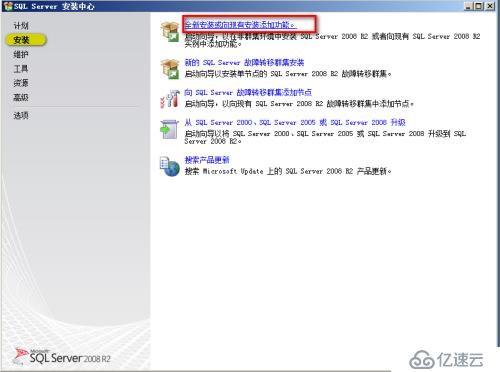This screenshot has height=372, width=500.
Task: Open the 维护 sidebar page
Action: [x=21, y=54]
